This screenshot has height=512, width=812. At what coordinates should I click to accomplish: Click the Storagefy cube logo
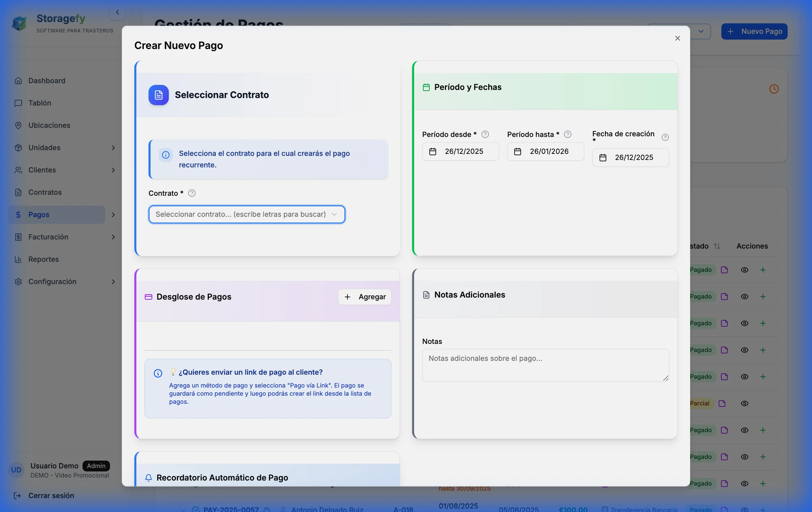pos(19,23)
